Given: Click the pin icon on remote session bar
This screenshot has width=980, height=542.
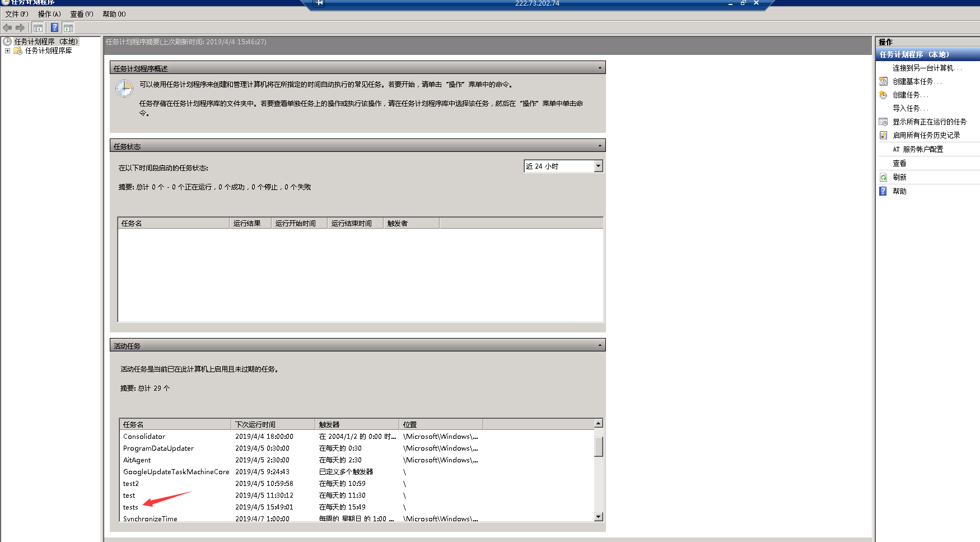Looking at the screenshot, I should pos(319,3).
